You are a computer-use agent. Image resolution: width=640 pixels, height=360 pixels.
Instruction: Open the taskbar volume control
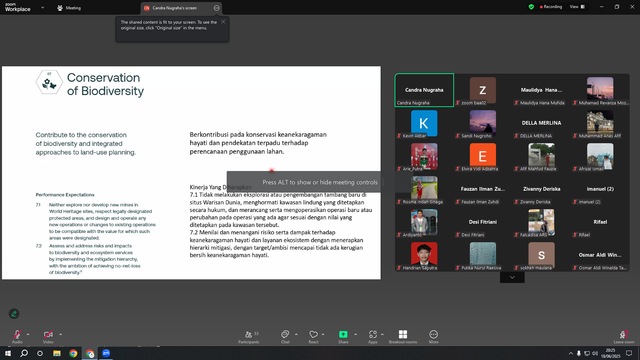(595, 353)
